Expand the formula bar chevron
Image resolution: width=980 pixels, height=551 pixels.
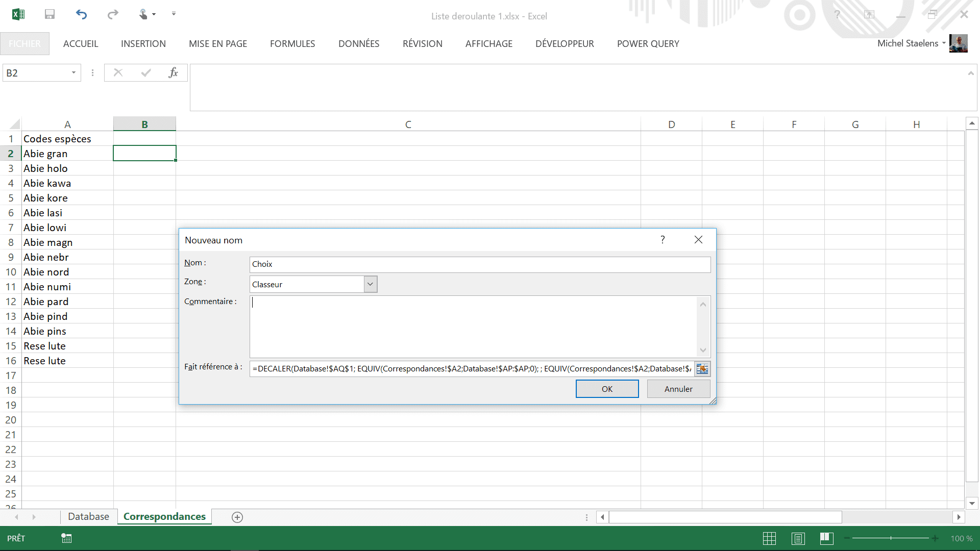coord(970,73)
